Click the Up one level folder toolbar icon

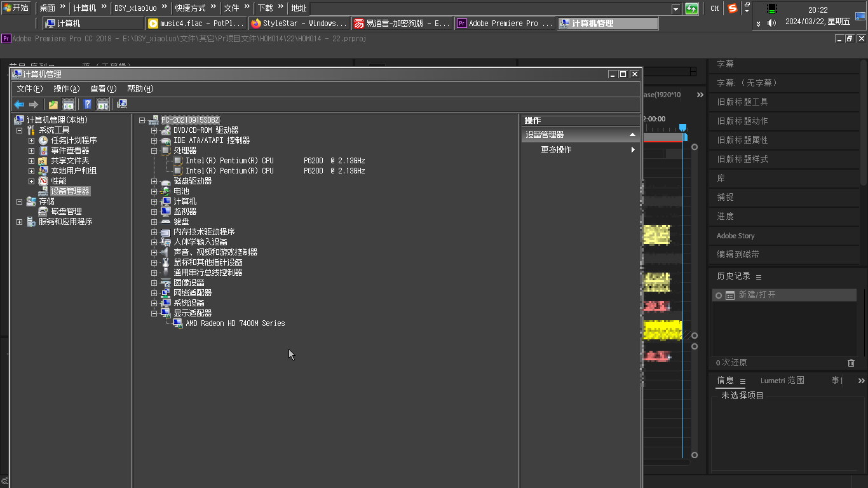tap(53, 104)
